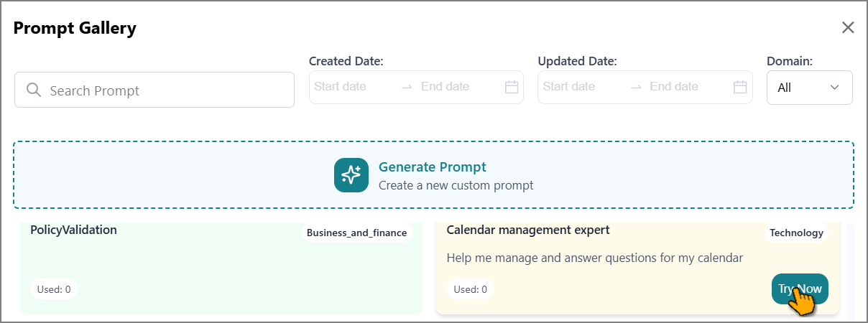This screenshot has width=868, height=323.
Task: Open the Domain All selector
Action: (810, 88)
